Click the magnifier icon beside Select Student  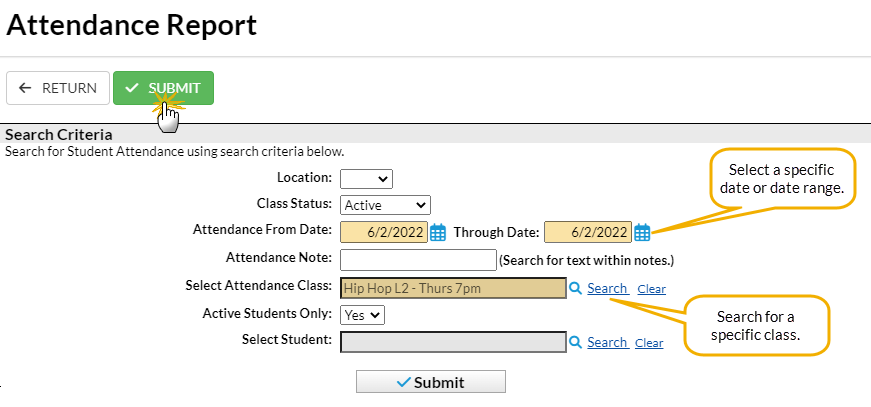[575, 342]
